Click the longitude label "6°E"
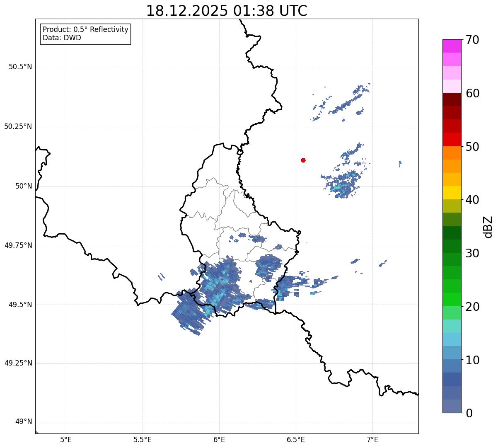The image size is (498, 448). (219, 440)
